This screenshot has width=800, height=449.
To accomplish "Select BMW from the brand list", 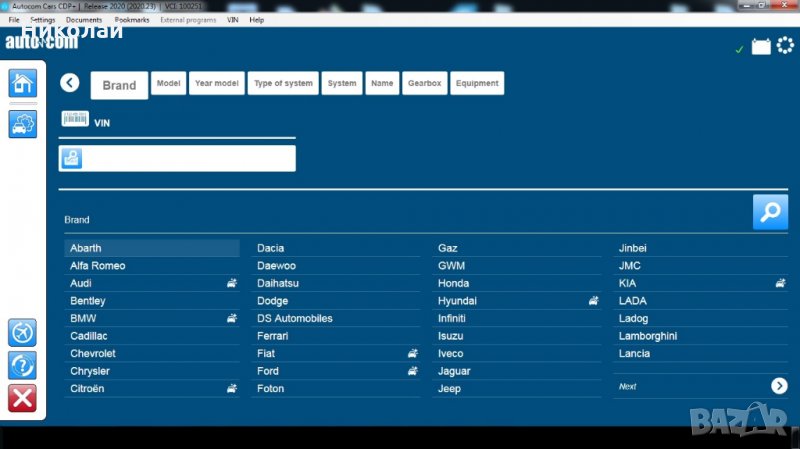I will point(83,318).
